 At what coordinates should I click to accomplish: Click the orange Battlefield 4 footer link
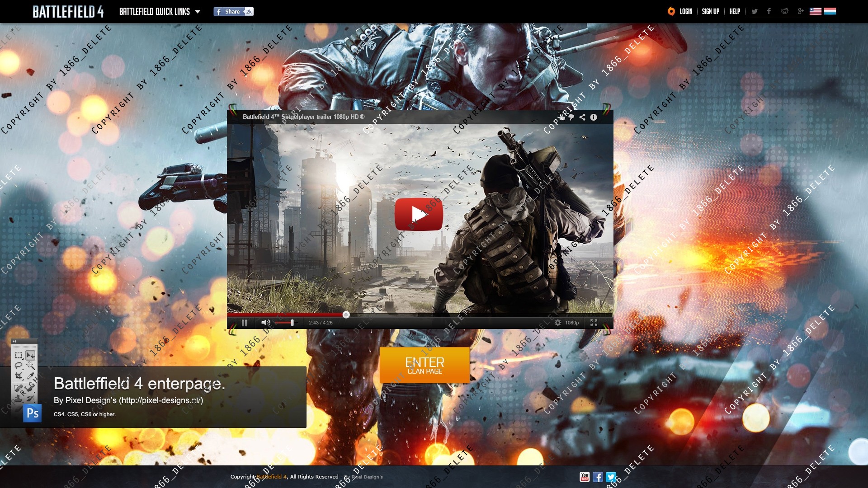[x=272, y=477]
